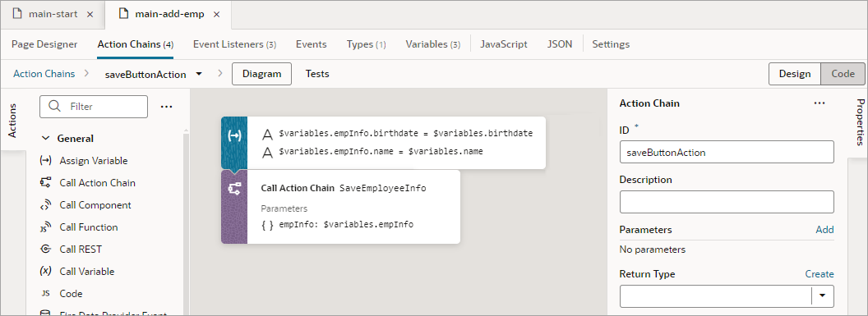Open the JSON tab
868x316 pixels.
[x=560, y=44]
